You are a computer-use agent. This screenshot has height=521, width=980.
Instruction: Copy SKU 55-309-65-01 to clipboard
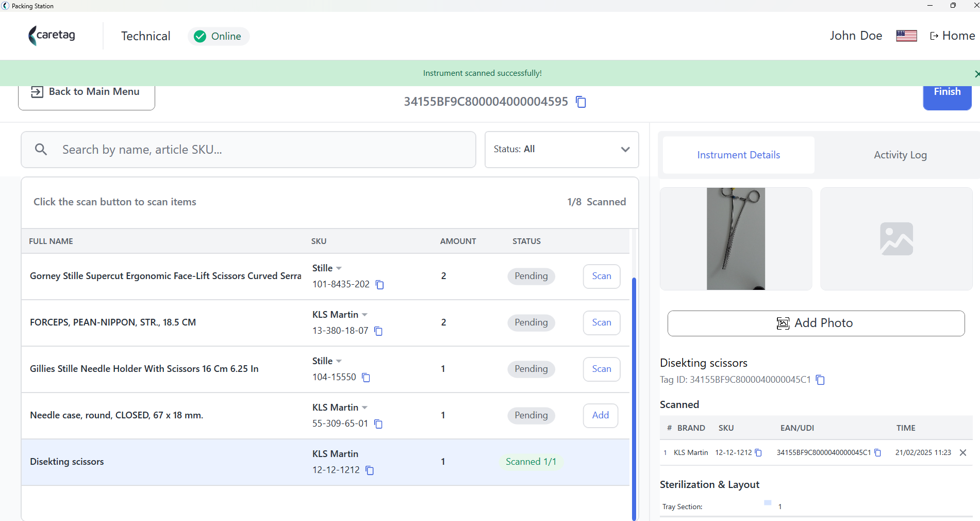(378, 424)
